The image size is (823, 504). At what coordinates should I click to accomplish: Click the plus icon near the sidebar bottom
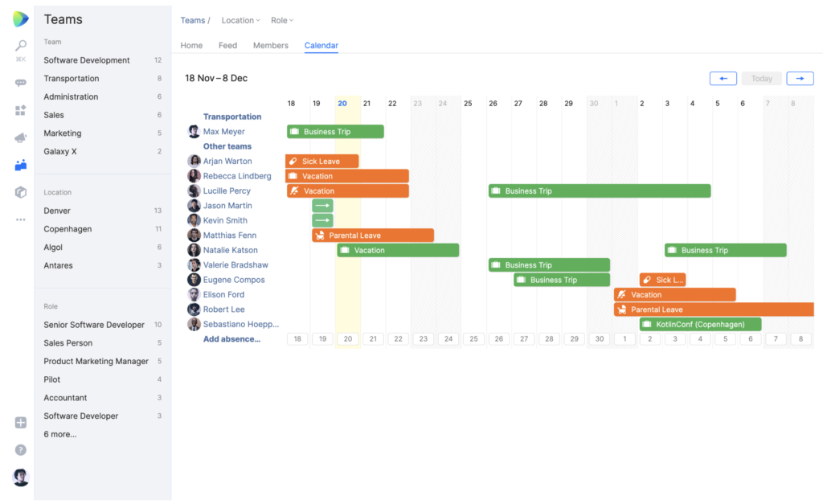pyautogui.click(x=20, y=422)
